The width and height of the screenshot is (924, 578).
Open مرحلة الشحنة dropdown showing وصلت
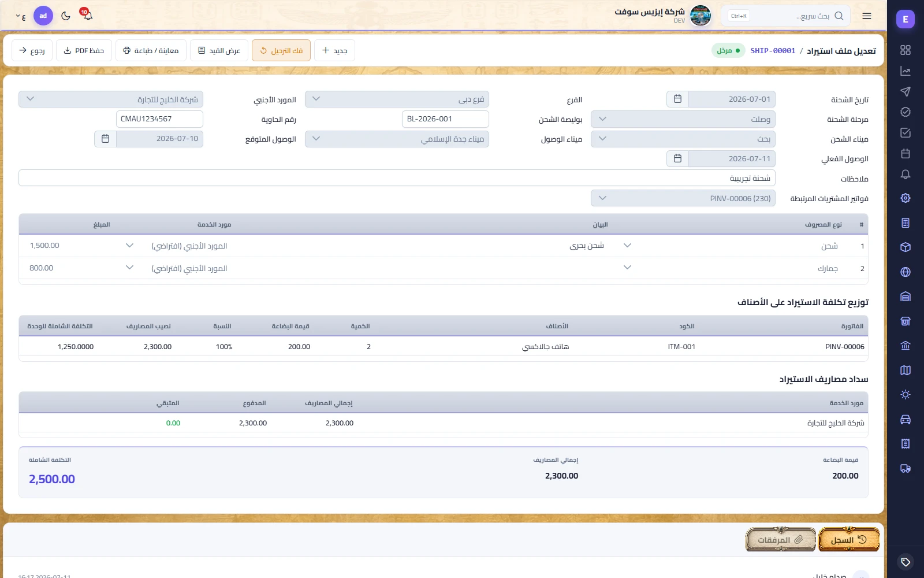(x=683, y=119)
